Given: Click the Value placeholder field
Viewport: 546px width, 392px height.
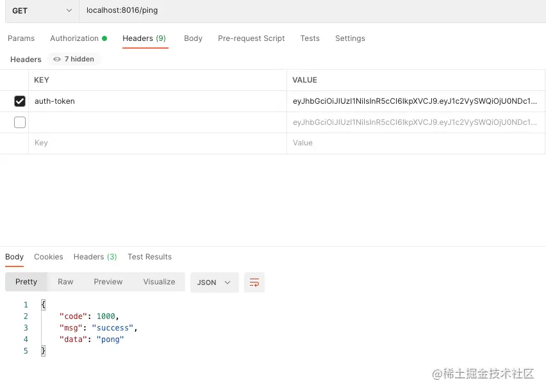Looking at the screenshot, I should coord(416,143).
